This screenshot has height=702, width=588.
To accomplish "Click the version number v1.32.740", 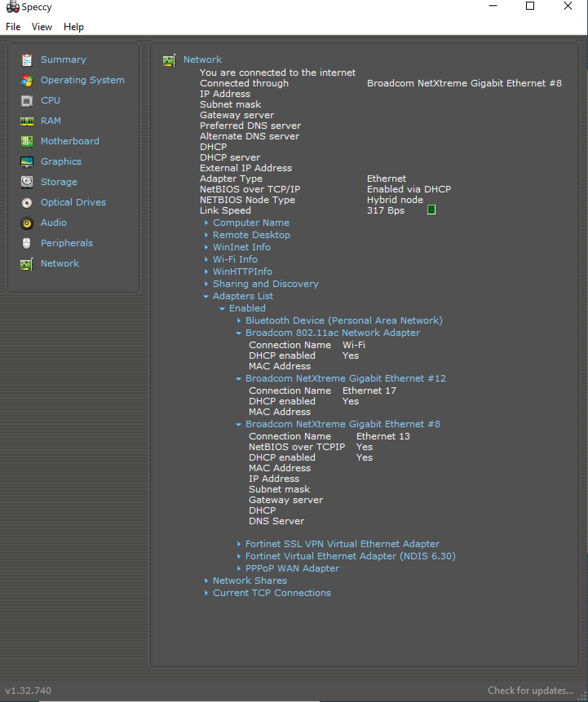I will click(x=28, y=691).
